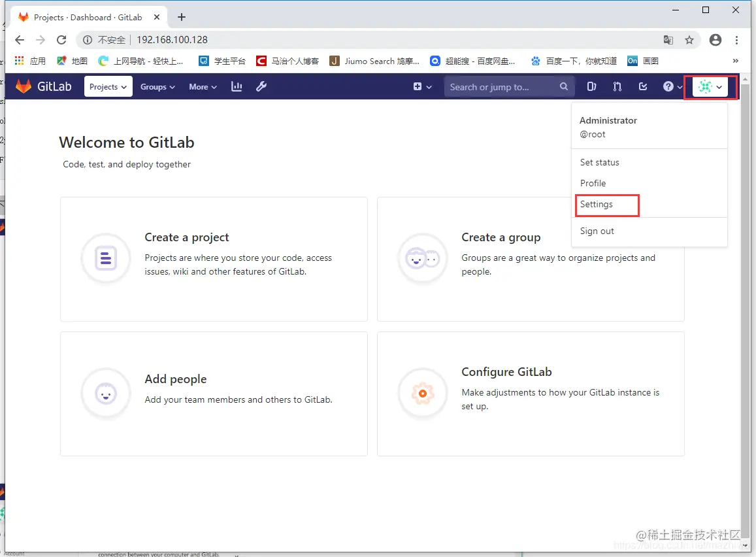The image size is (756, 557).
Task: Expand the hidden bookmarks chevron
Action: pyautogui.click(x=736, y=61)
